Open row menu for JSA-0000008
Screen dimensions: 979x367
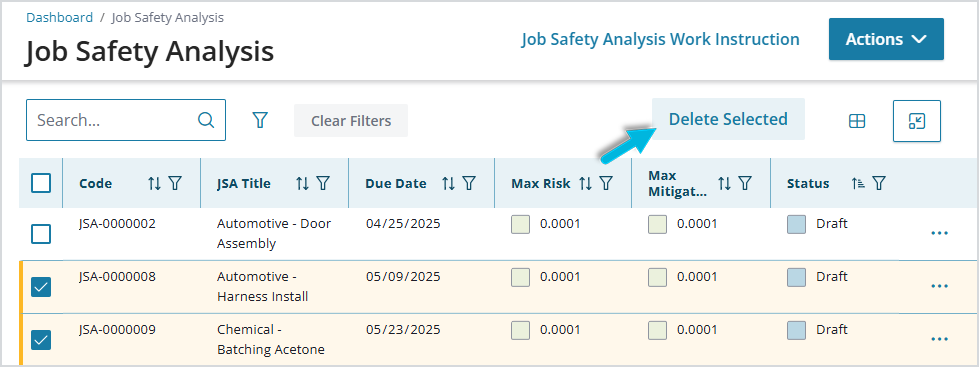click(x=940, y=286)
